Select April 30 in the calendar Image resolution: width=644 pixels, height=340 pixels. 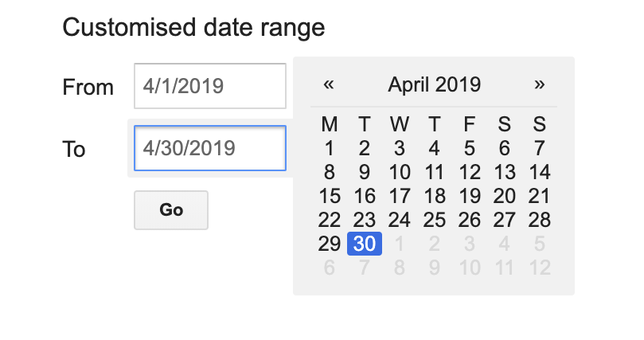[365, 244]
